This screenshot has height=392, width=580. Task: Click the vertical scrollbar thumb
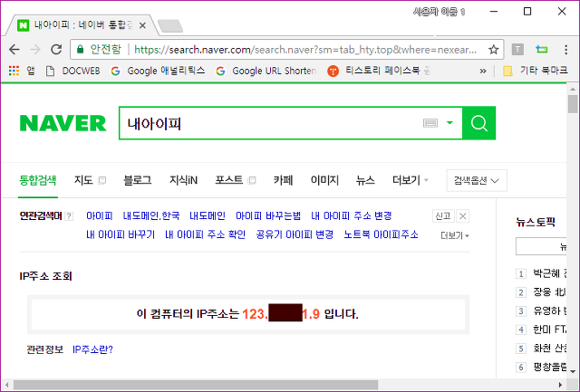pyautogui.click(x=573, y=104)
